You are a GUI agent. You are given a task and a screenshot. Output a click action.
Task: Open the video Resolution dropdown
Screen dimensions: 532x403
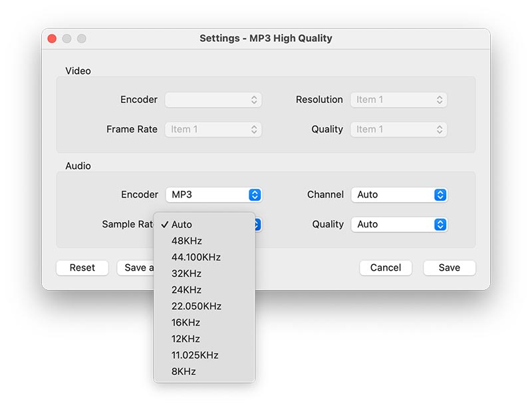(x=398, y=99)
